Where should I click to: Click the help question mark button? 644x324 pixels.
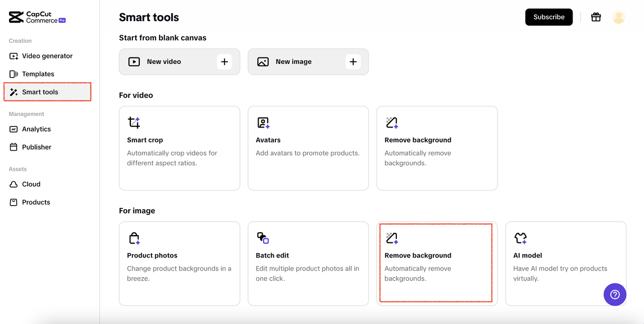pyautogui.click(x=615, y=295)
